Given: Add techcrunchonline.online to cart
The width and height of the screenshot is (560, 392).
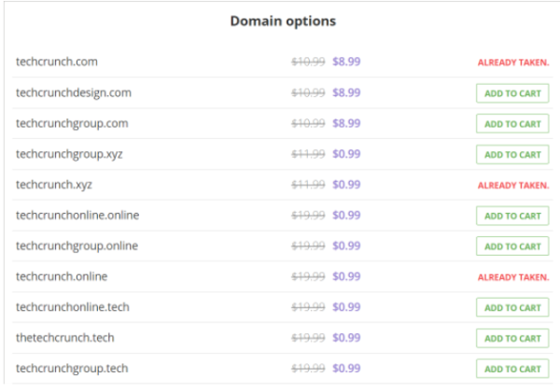Looking at the screenshot, I should pos(512,216).
